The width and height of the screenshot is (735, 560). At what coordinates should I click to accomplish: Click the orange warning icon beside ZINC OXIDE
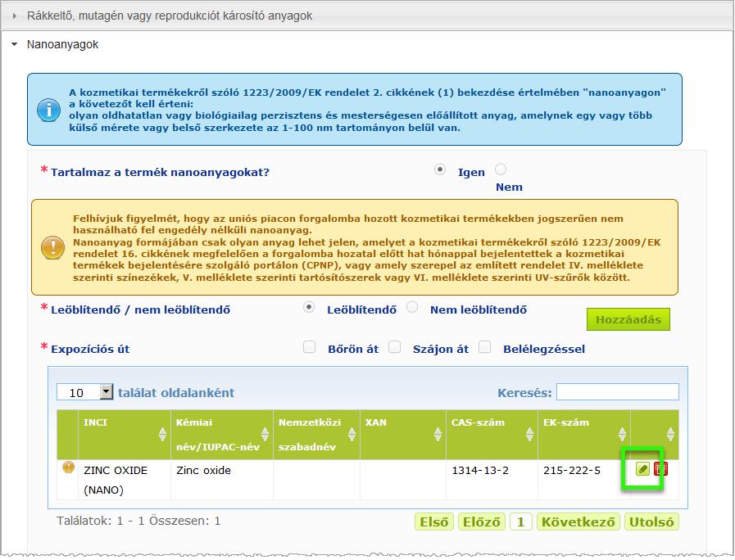pos(69,467)
